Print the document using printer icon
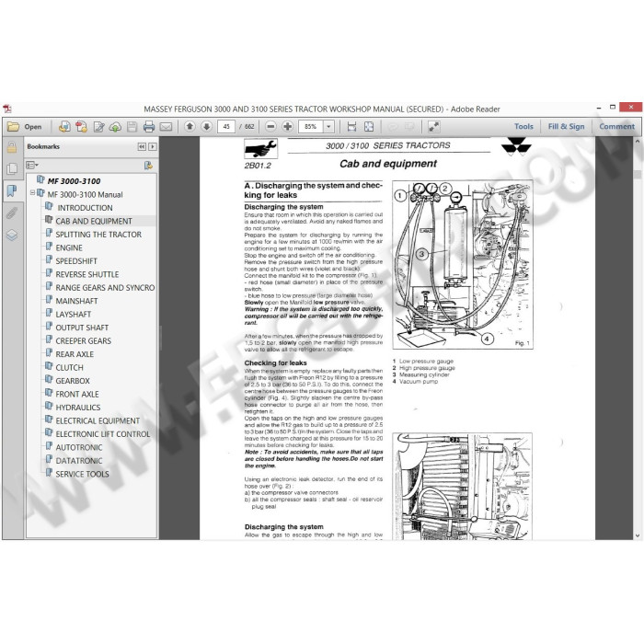 click(x=149, y=127)
